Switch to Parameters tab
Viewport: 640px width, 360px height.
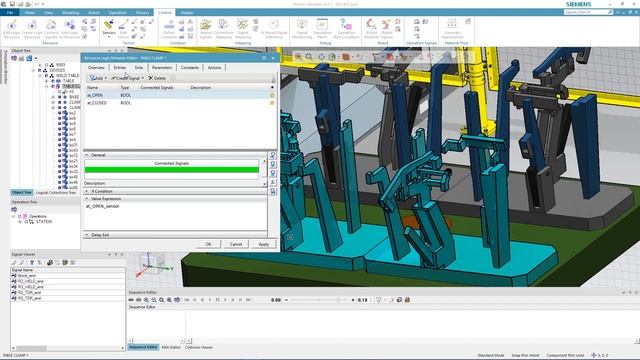[x=162, y=68]
